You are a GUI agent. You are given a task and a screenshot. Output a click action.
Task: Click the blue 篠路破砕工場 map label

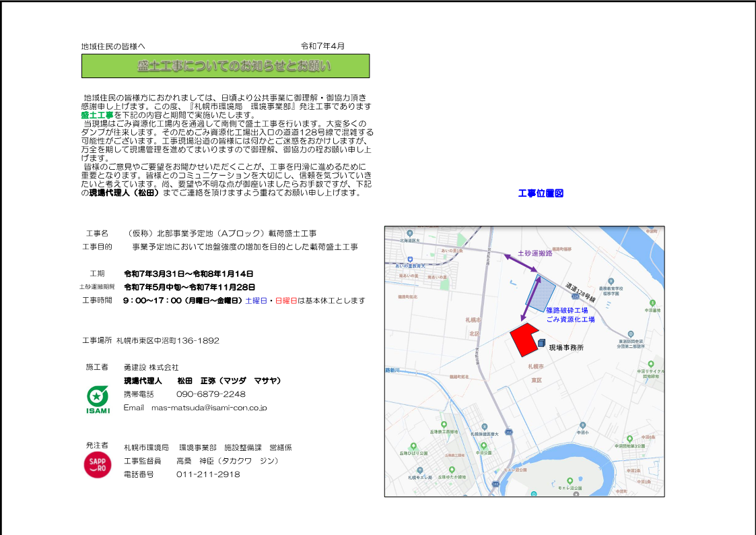click(x=567, y=310)
